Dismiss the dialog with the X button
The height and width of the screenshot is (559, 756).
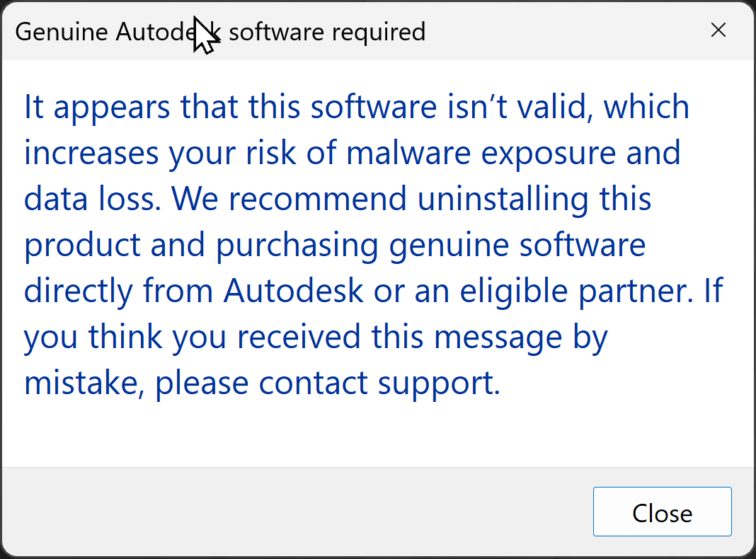tap(718, 30)
